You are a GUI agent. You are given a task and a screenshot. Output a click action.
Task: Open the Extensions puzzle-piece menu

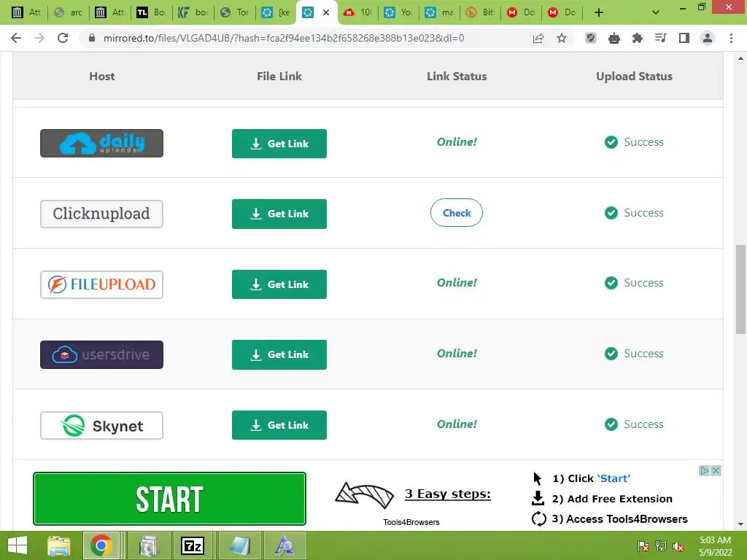[x=638, y=38]
